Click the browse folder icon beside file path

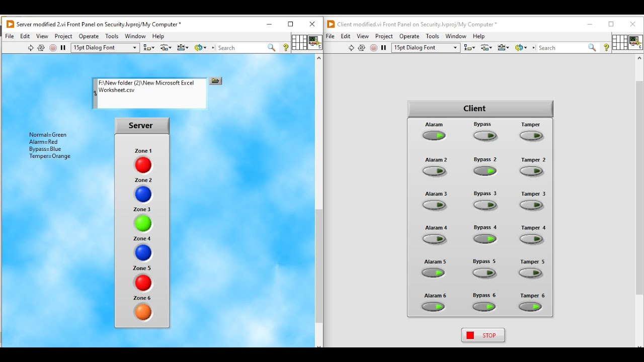click(x=216, y=81)
